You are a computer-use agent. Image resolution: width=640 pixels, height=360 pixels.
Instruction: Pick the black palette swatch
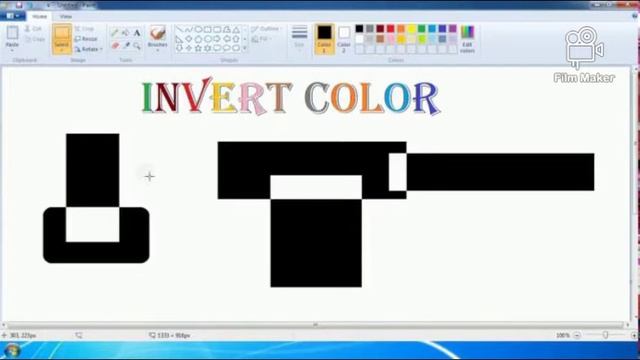(359, 29)
